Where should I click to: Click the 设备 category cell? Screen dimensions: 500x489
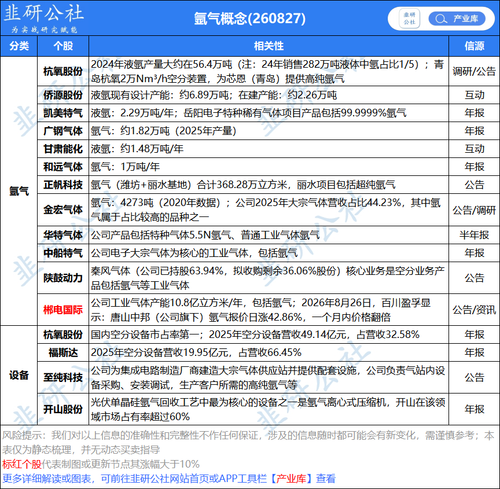tap(19, 375)
